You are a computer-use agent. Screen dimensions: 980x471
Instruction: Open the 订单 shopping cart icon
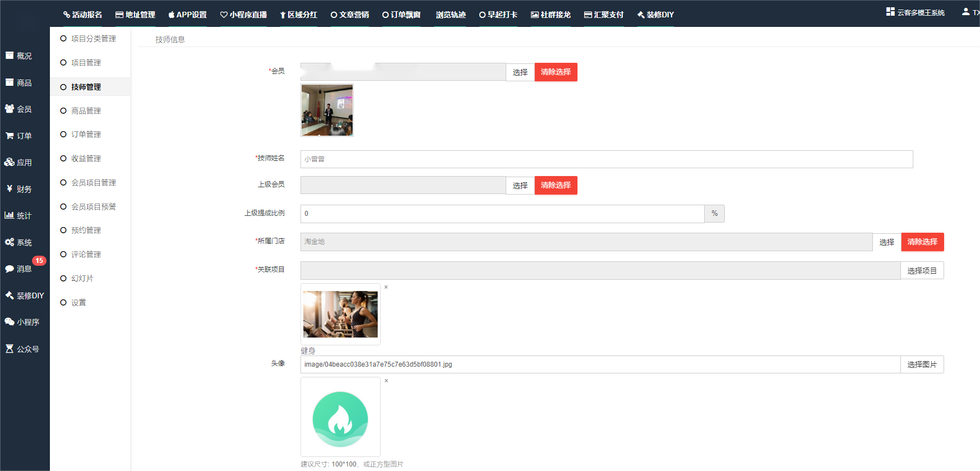pyautogui.click(x=10, y=136)
